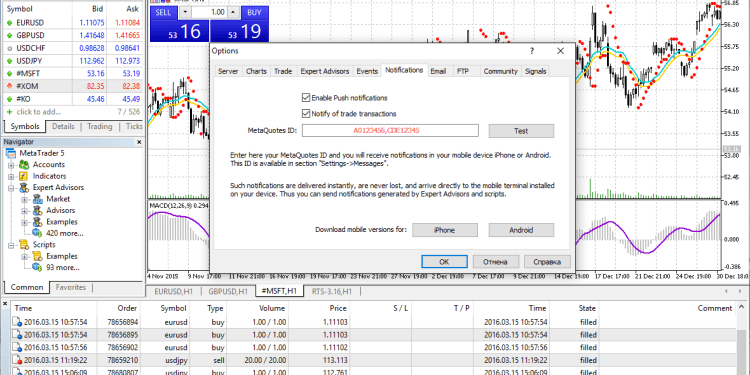Collapse the Scripts tree node
750x375 pixels.
tap(11, 245)
